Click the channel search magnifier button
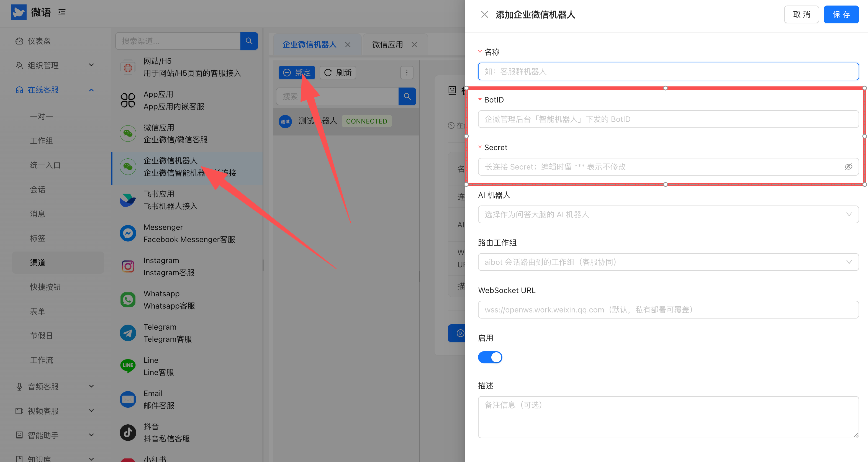868x462 pixels. point(249,41)
